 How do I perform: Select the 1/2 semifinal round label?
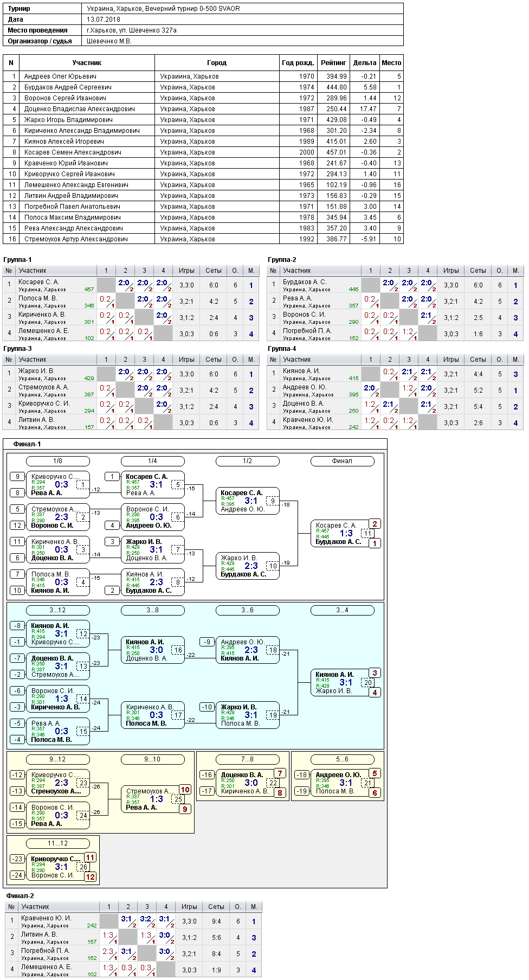click(248, 461)
